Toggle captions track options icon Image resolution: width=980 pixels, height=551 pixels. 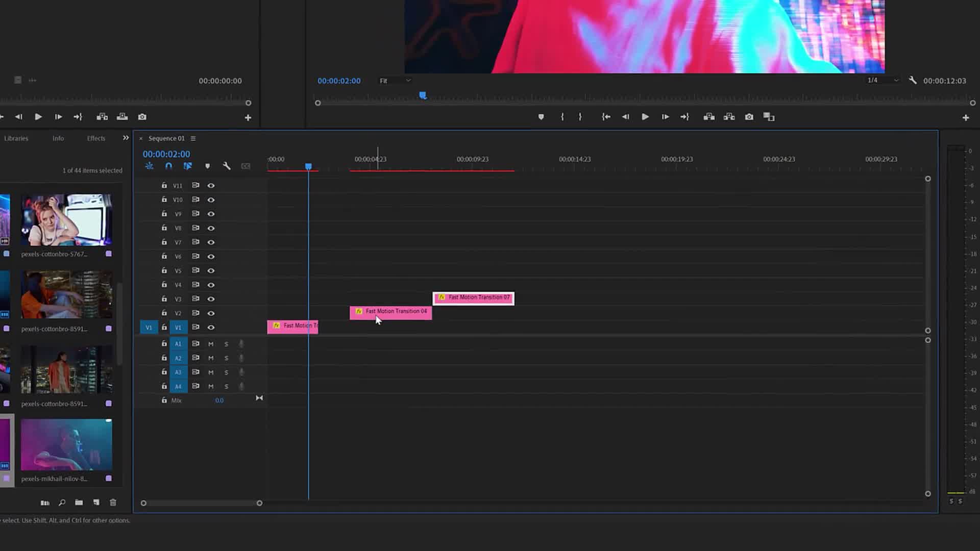click(x=246, y=166)
